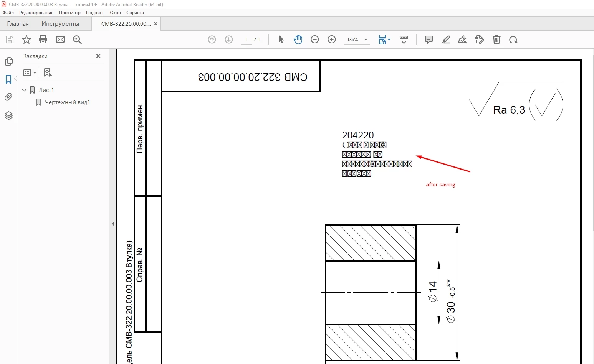Open the Файл menu
Image resolution: width=594 pixels, height=364 pixels.
coord(8,13)
